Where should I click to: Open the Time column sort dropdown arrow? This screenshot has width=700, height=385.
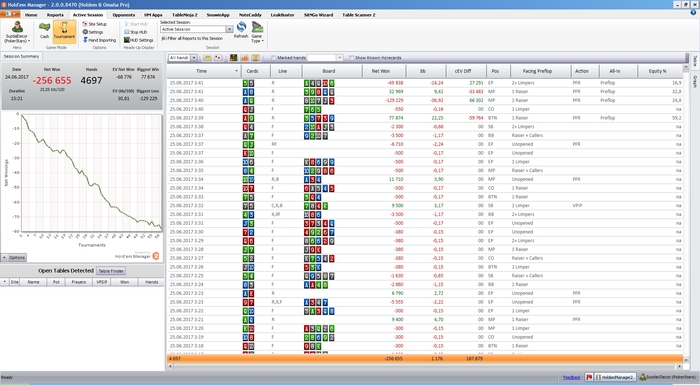click(236, 71)
